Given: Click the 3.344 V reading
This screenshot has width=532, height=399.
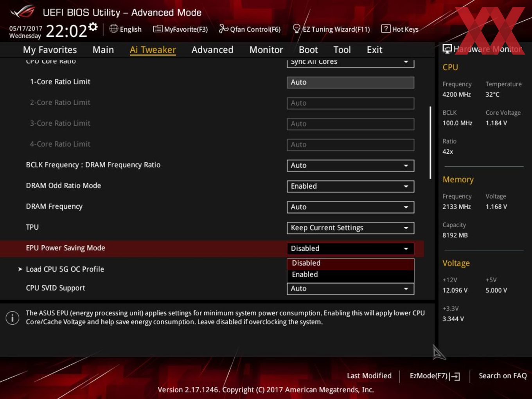Looking at the screenshot, I should 453,319.
